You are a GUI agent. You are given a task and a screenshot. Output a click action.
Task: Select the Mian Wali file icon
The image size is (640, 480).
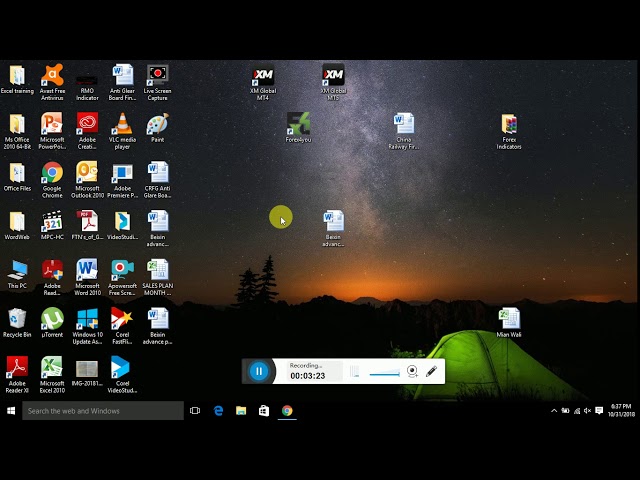coord(509,319)
